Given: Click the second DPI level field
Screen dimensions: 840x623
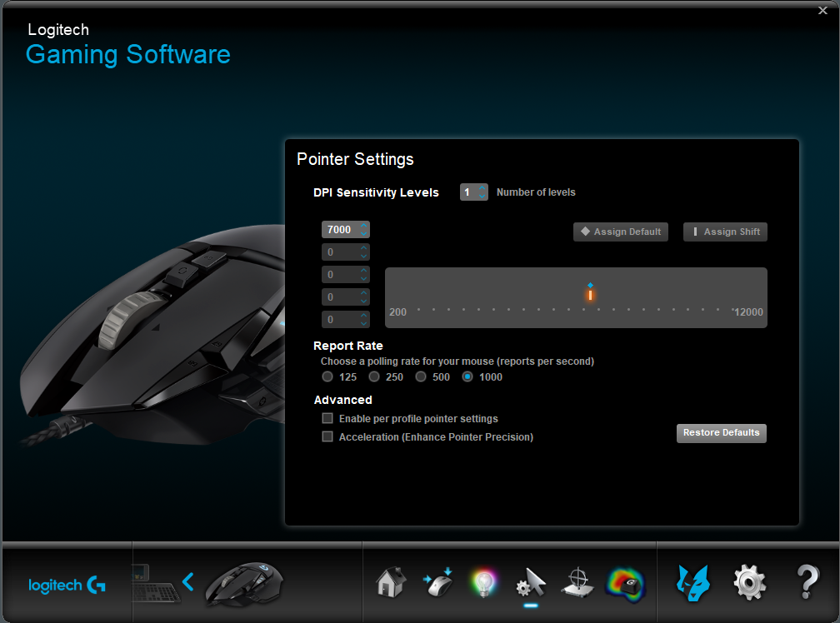Looking at the screenshot, I should pyautogui.click(x=346, y=252).
